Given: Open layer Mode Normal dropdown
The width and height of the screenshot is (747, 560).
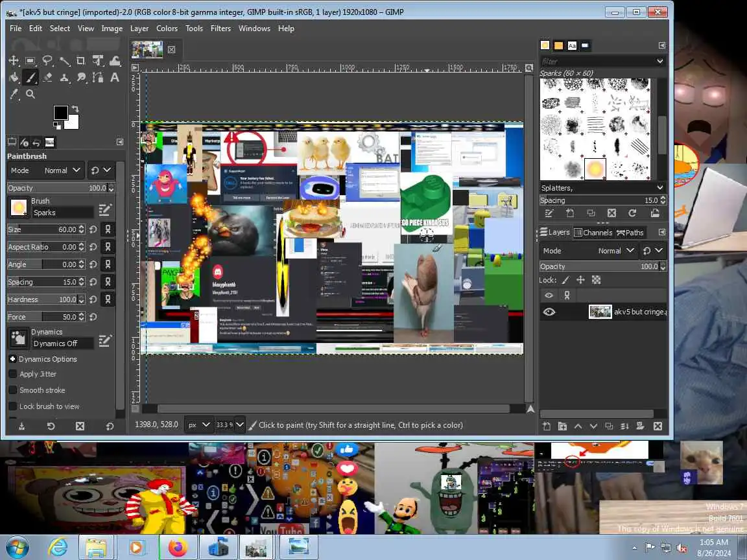Looking at the screenshot, I should (589, 250).
